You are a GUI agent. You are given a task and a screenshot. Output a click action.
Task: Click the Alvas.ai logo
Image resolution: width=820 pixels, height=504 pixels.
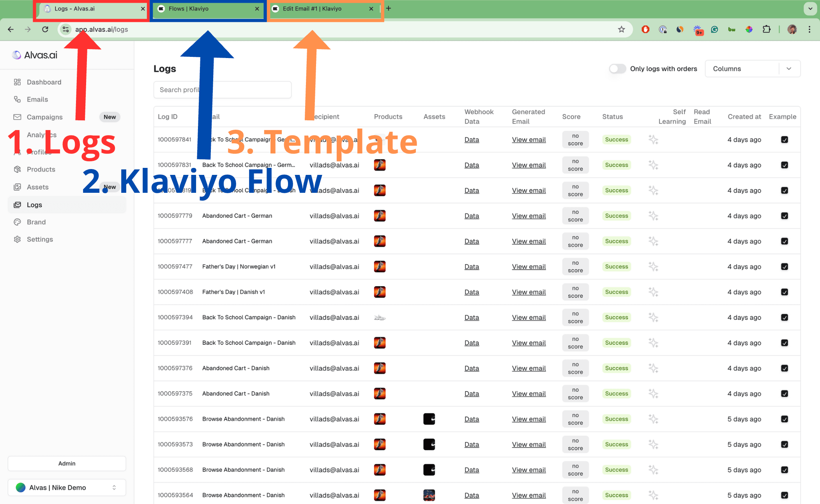35,55
